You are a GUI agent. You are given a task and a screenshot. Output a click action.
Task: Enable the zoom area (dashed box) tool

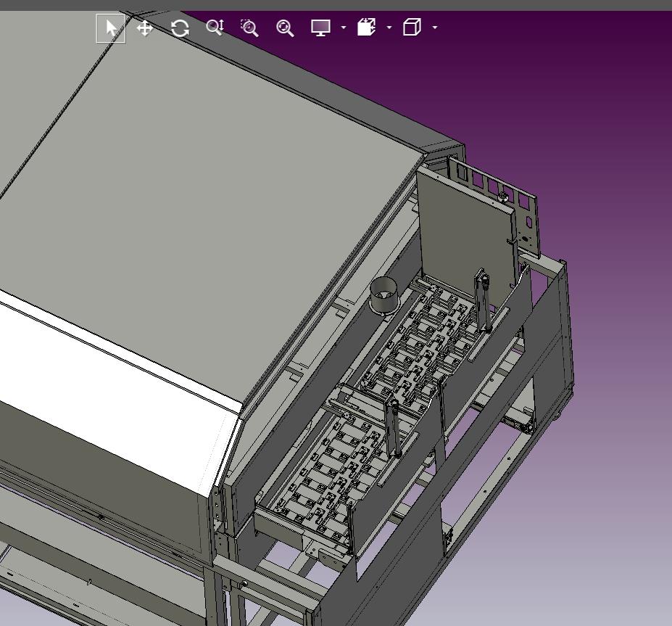pos(249,28)
